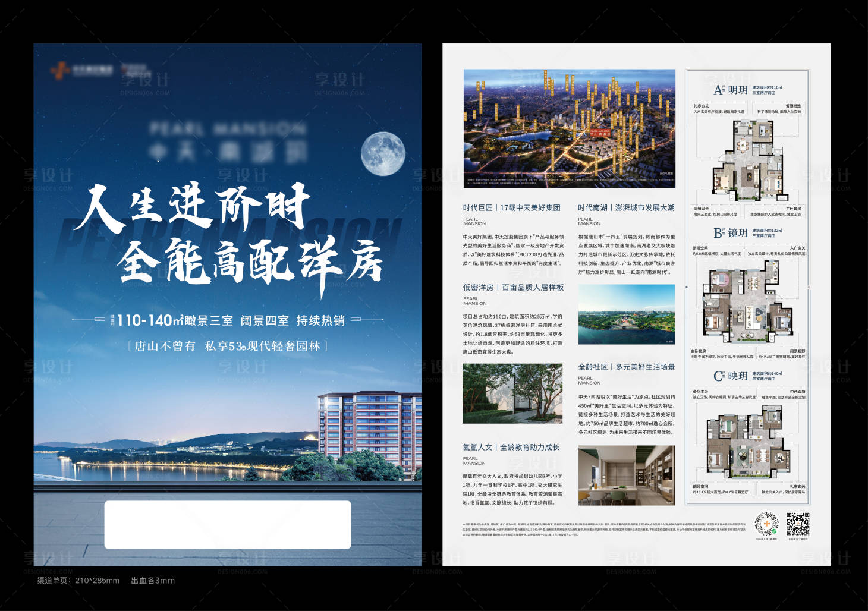Click the paragraph under 时代巨匠 heading

click(x=513, y=250)
